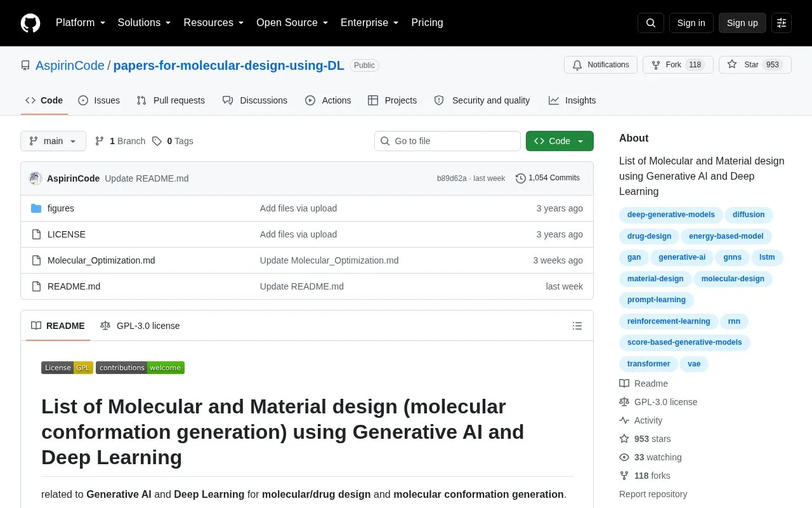Open the search magnifier button

coord(651,23)
